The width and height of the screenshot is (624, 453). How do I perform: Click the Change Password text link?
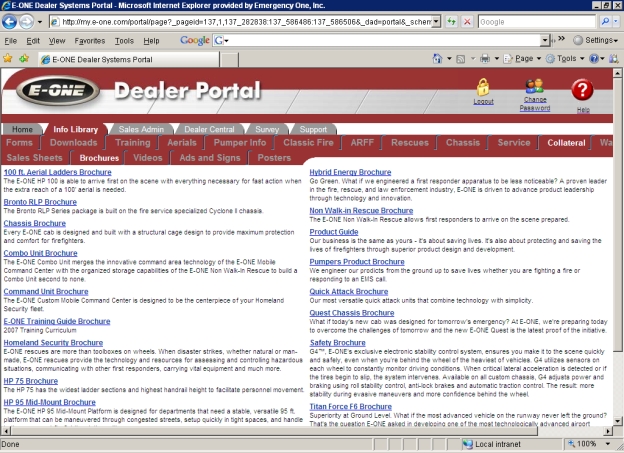tap(535, 103)
